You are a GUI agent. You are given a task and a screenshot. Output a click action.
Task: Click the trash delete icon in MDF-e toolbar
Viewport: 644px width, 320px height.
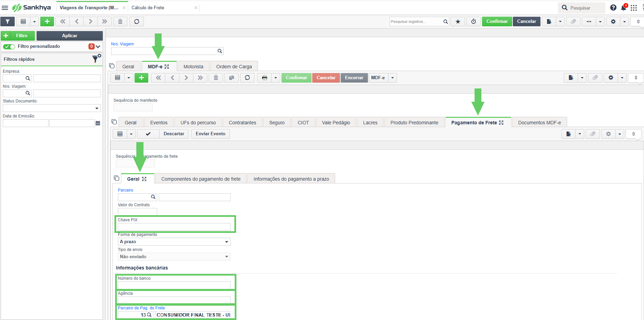point(216,78)
